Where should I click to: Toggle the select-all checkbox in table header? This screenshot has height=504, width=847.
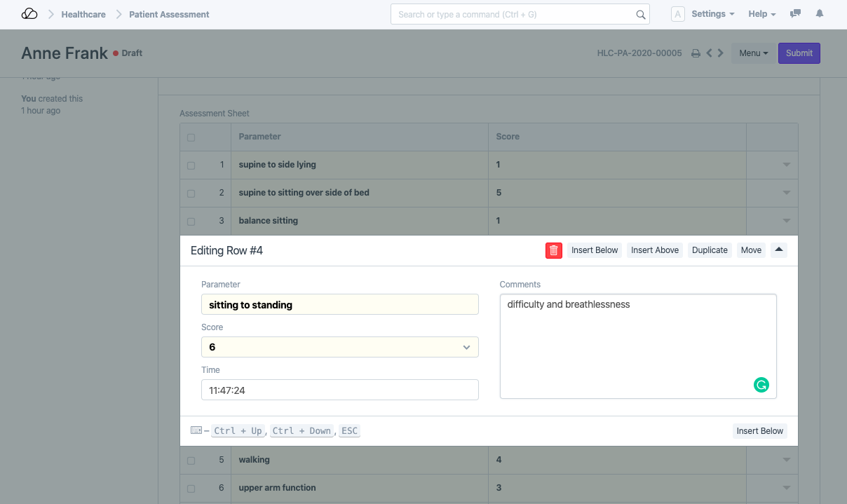click(x=191, y=137)
